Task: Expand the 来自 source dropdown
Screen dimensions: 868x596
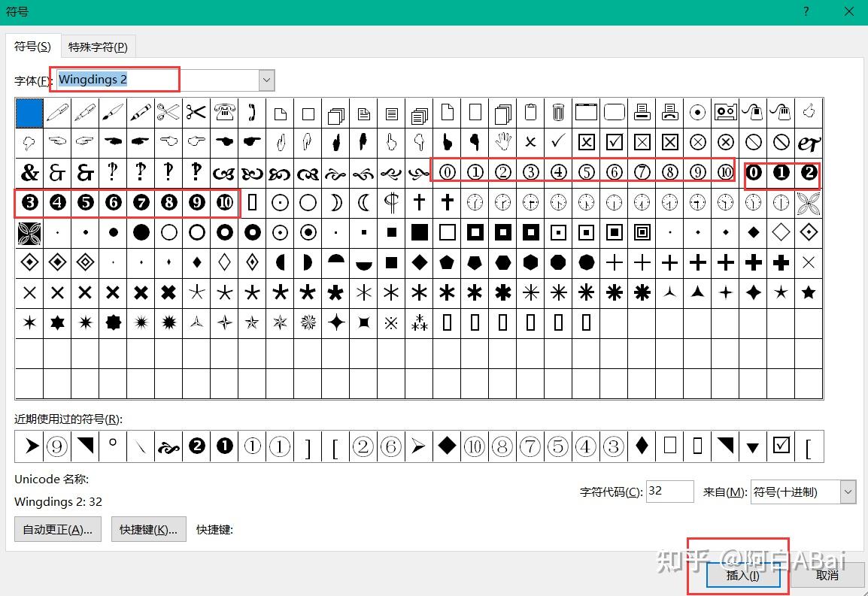Action: [x=848, y=492]
